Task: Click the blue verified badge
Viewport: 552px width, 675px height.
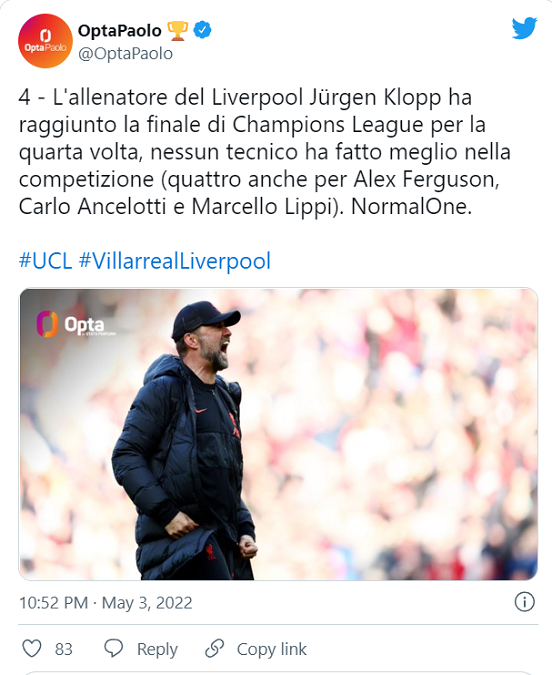Action: click(x=202, y=30)
